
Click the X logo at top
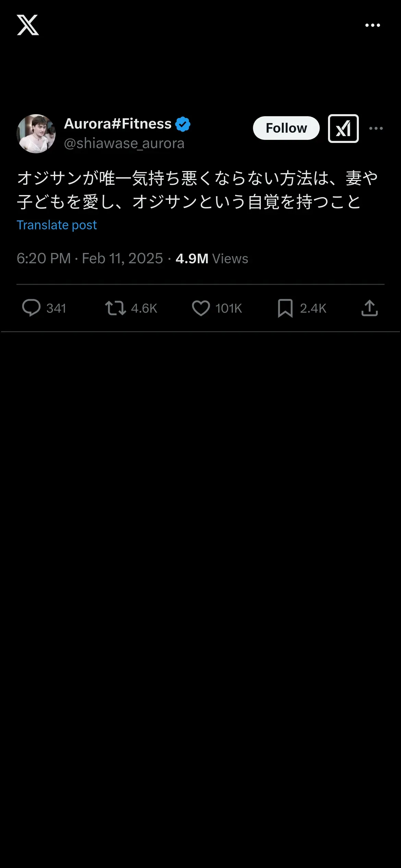[28, 25]
